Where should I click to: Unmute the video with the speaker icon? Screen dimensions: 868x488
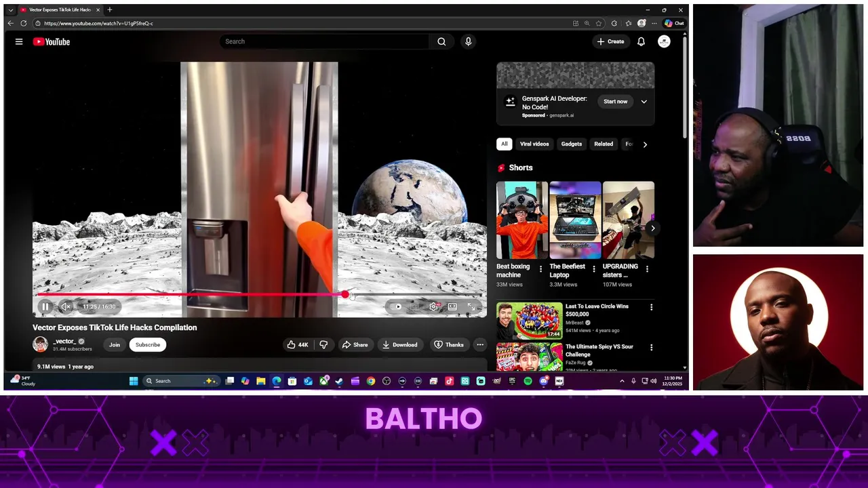[66, 306]
